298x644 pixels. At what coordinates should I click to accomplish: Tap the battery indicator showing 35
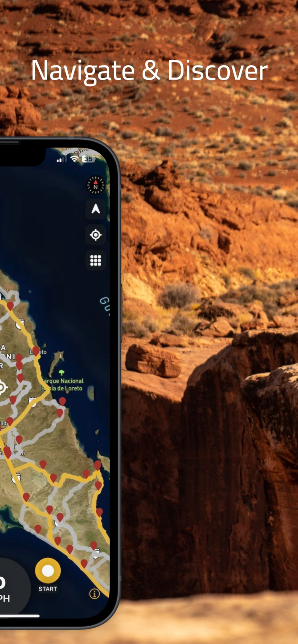88,159
